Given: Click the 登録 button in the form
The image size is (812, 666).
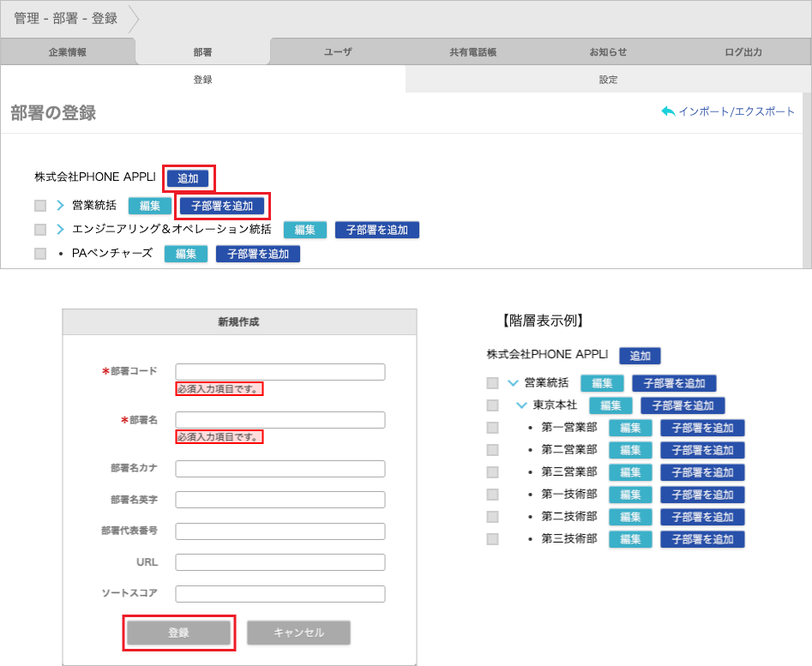Looking at the screenshot, I should pos(178,633).
